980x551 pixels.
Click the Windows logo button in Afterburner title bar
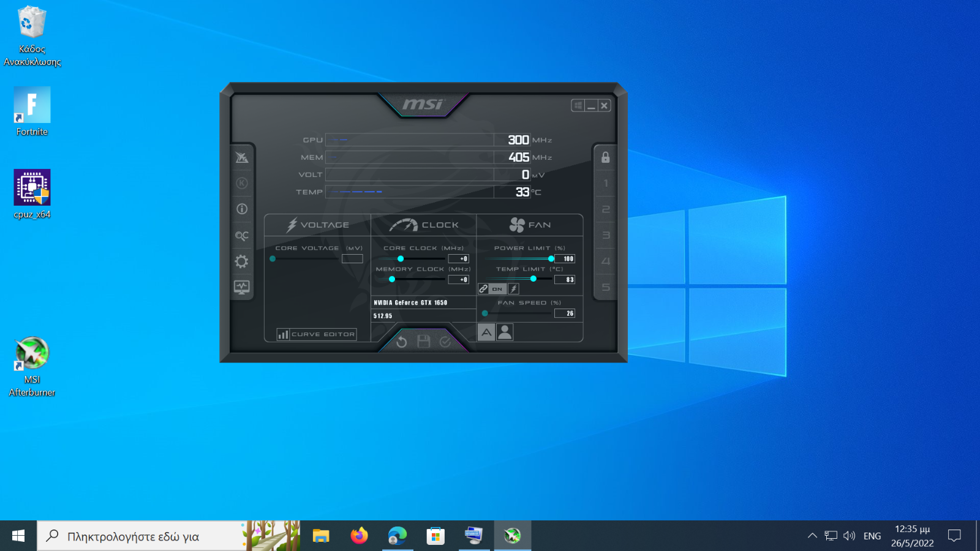(578, 105)
